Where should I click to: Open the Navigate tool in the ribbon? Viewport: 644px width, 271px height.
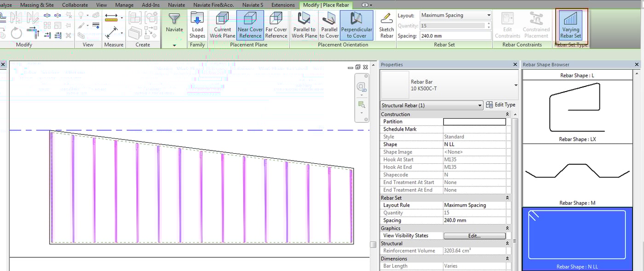pyautogui.click(x=174, y=25)
